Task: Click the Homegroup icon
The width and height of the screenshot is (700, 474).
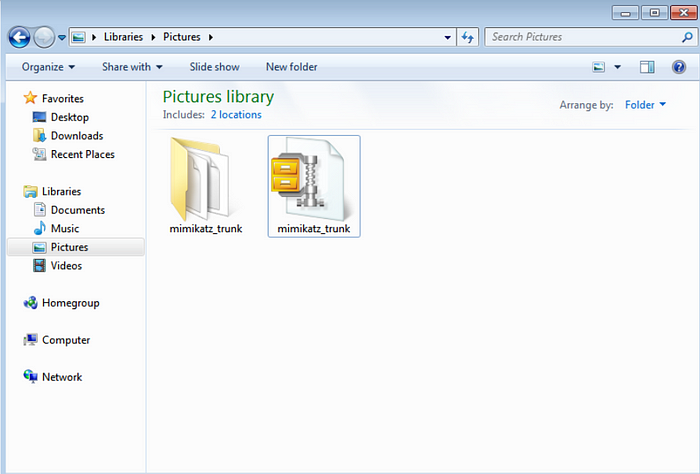Action: coord(30,303)
